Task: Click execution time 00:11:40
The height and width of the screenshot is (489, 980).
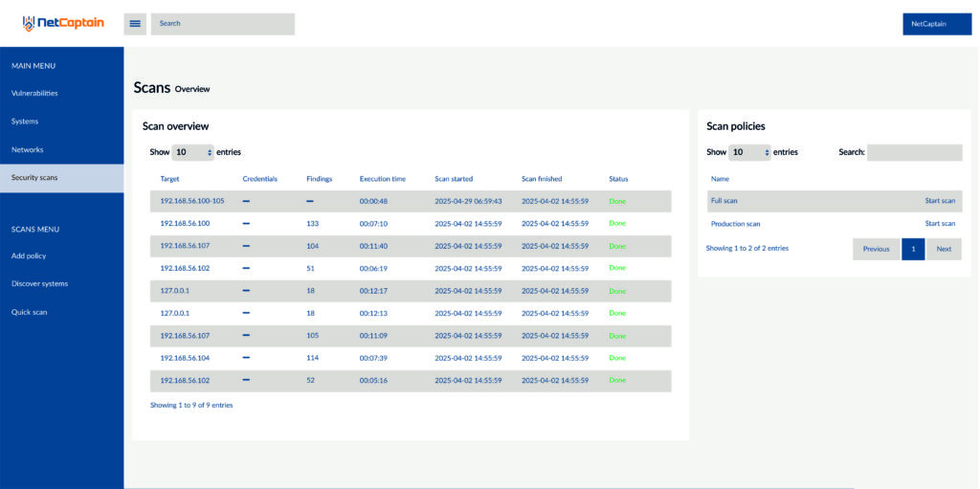Action: click(374, 246)
